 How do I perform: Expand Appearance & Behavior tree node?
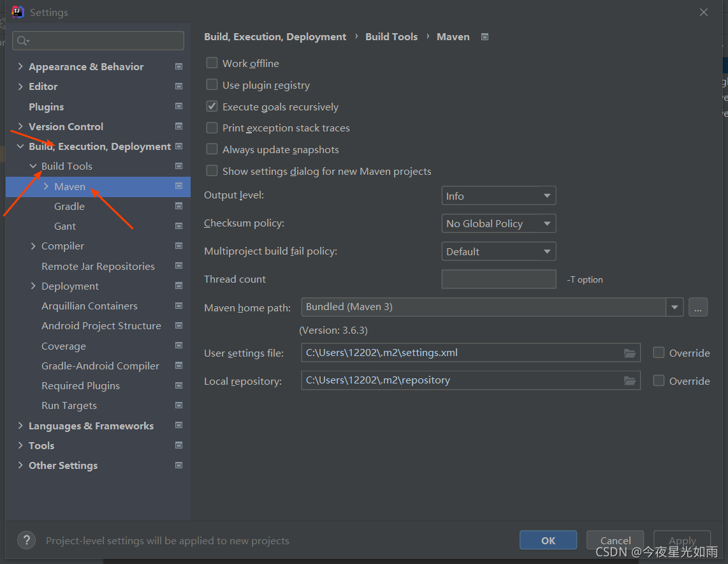coord(20,66)
